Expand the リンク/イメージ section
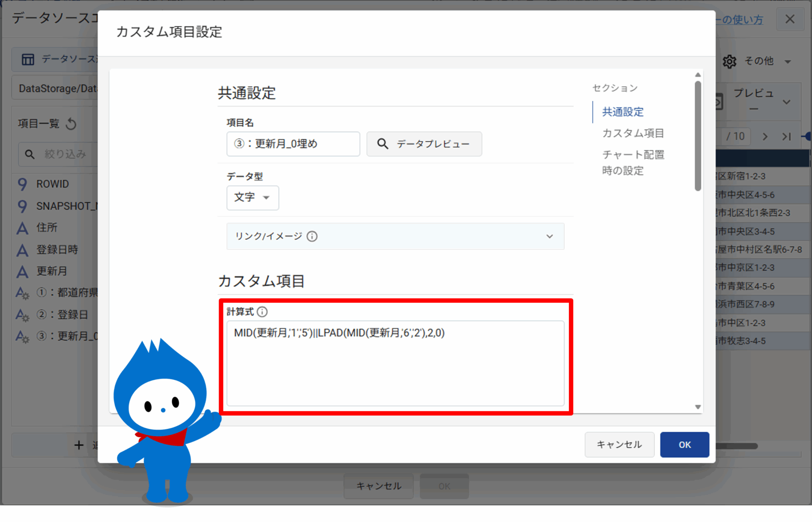This screenshot has width=812, height=522. pyautogui.click(x=550, y=236)
